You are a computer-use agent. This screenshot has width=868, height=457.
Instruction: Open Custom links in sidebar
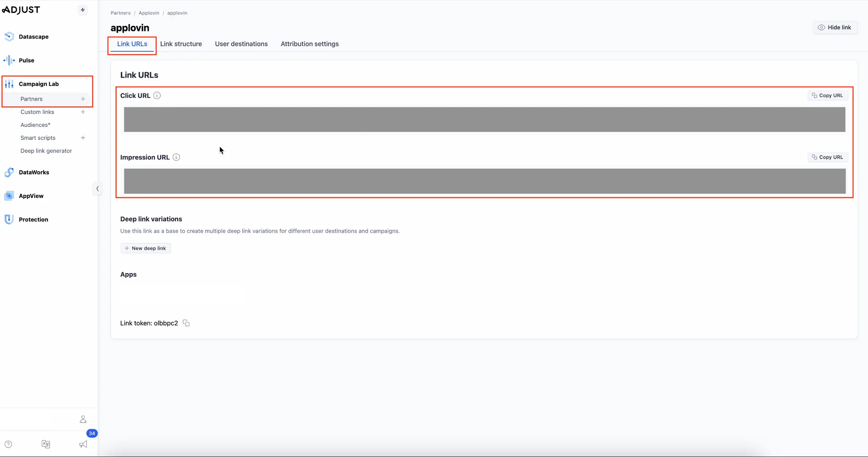click(37, 112)
